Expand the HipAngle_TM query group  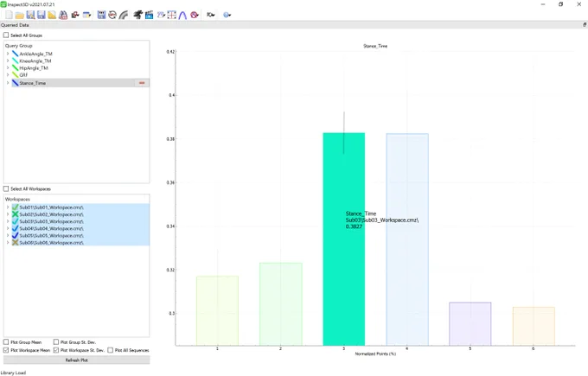click(8, 67)
